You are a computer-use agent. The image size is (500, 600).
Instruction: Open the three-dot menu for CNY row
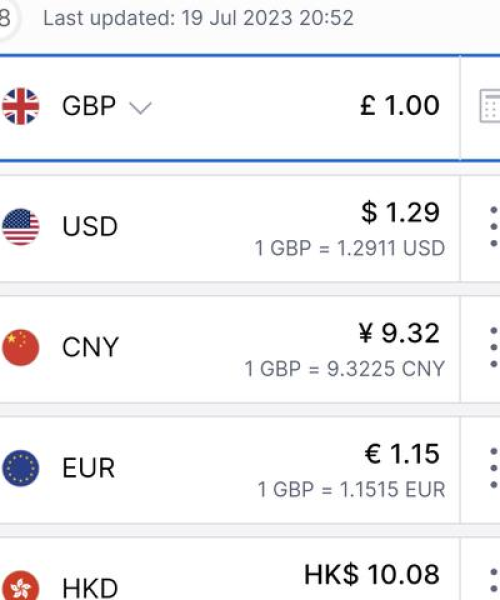coord(494,347)
